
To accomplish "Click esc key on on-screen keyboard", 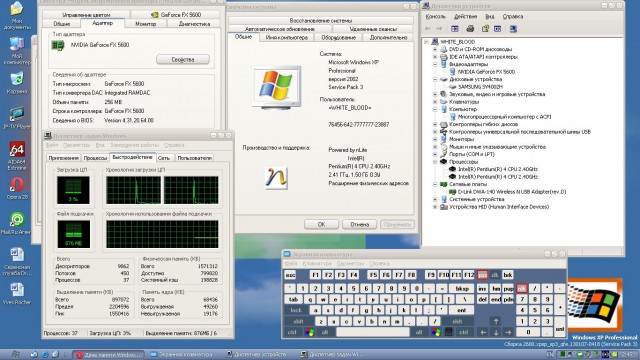I will coord(290,275).
